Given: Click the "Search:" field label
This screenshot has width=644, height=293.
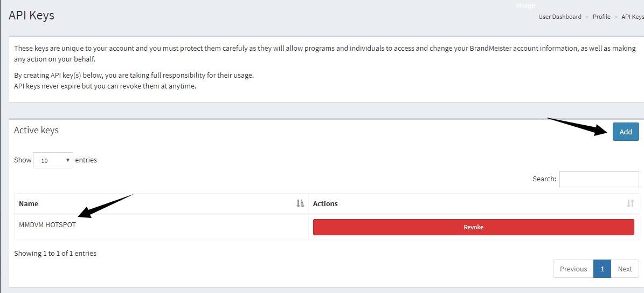Looking at the screenshot, I should coord(544,179).
